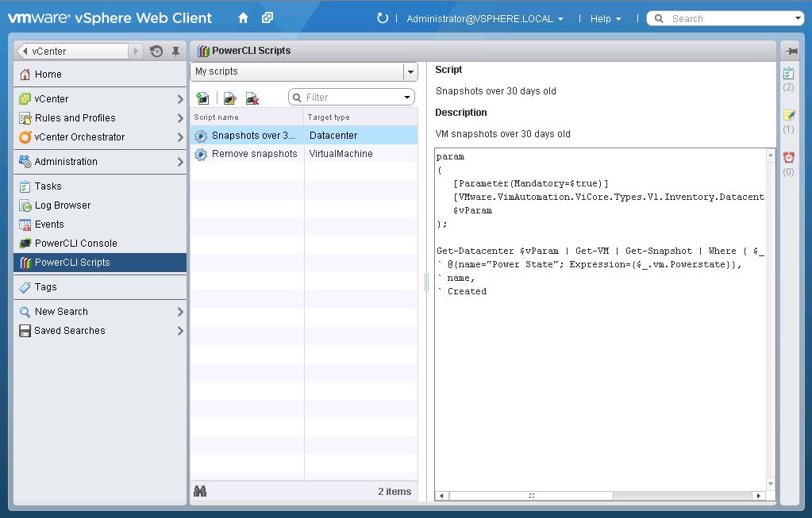Screen dimensions: 812x518
Task: Open work in progress icon in right sidebar
Action: click(788, 115)
